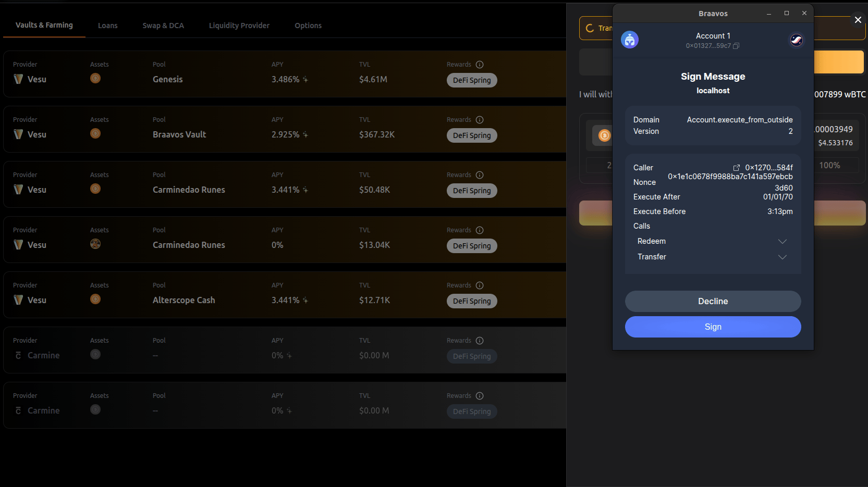Screen dimensions: 868x487
Task: Click the 0% Carminedao Runes asset icon
Action: click(x=95, y=244)
